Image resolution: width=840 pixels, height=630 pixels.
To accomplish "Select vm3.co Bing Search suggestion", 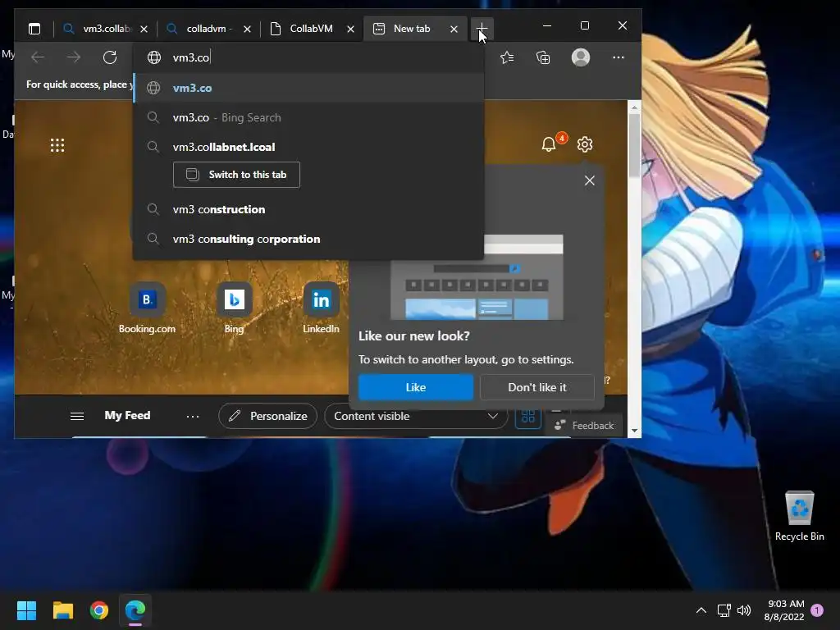I will coord(308,117).
